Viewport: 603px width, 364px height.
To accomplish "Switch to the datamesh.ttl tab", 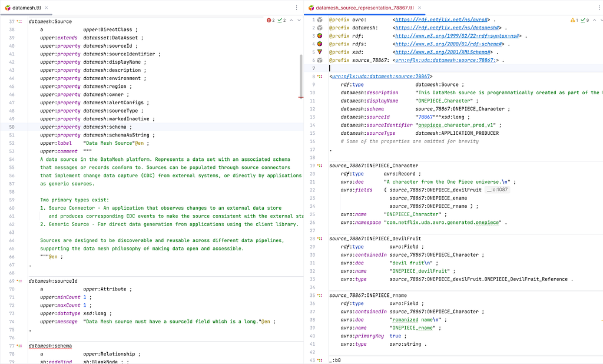I will (x=26, y=8).
